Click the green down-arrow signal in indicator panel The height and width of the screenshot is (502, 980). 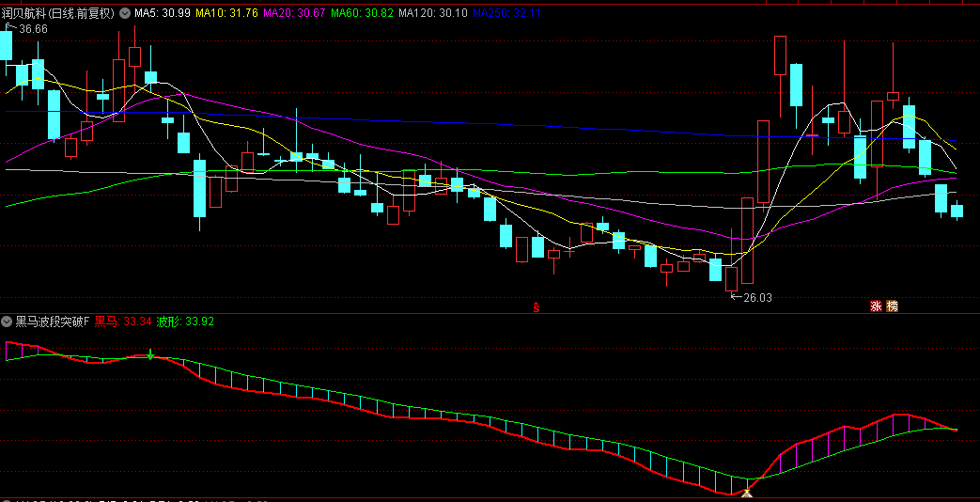[x=150, y=353]
